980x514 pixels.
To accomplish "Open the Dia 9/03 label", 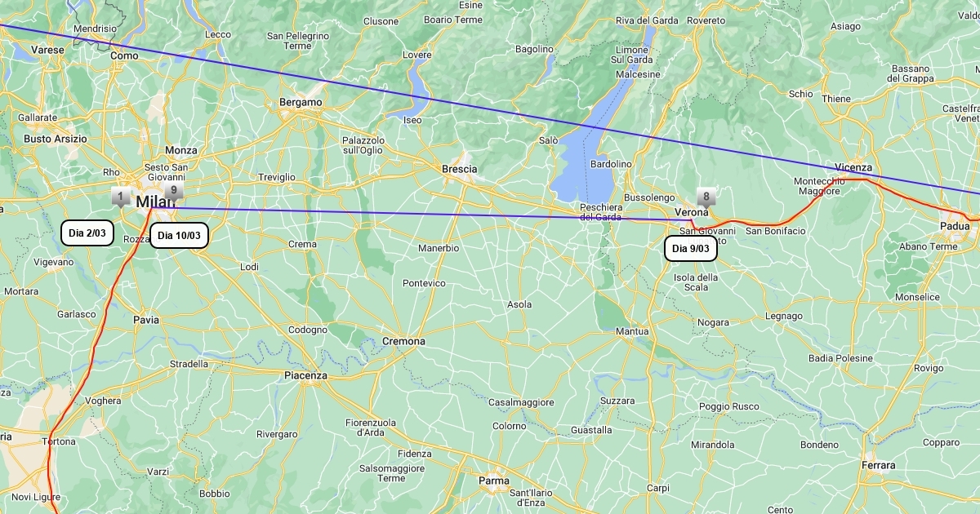I will (x=691, y=249).
